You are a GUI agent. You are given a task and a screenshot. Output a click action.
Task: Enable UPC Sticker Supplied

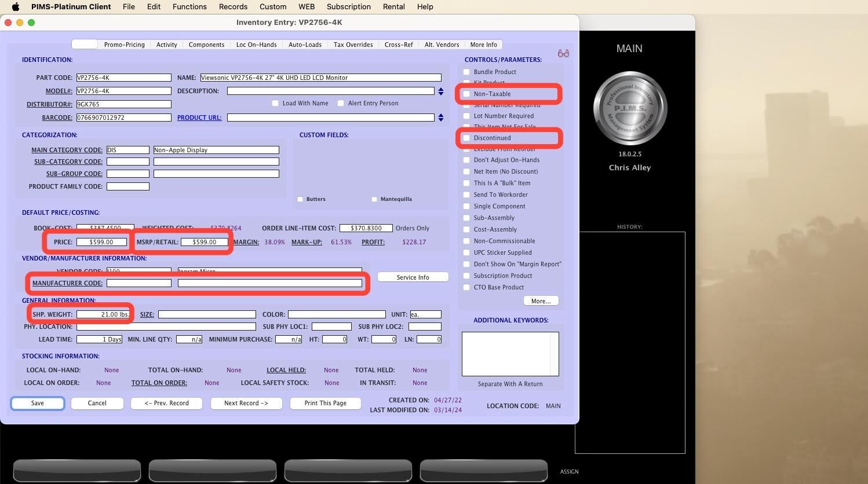tap(466, 252)
